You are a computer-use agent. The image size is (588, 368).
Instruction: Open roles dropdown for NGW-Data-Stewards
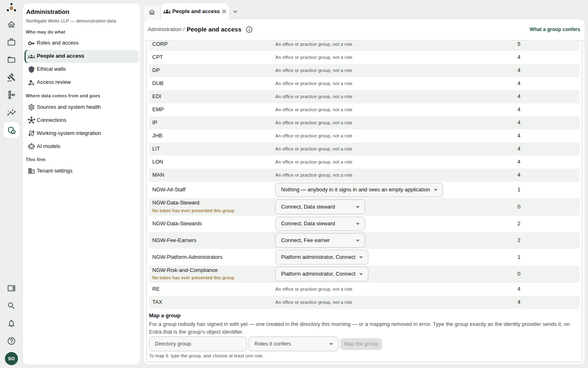(x=320, y=224)
